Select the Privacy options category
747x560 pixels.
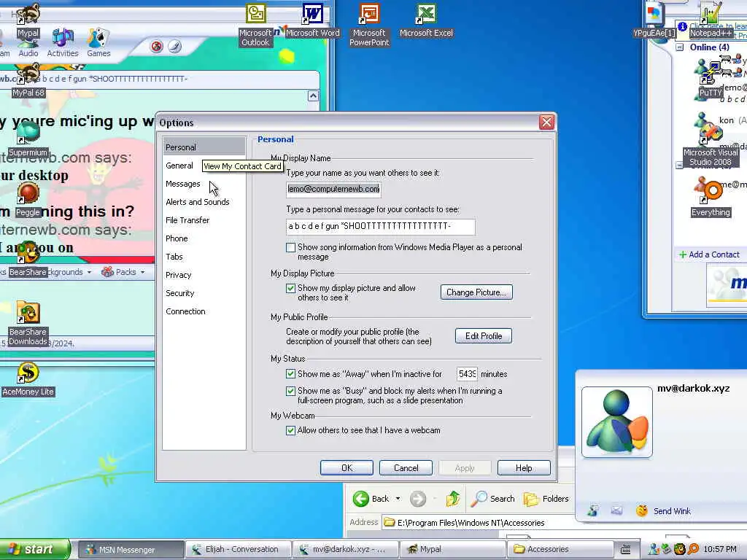179,275
